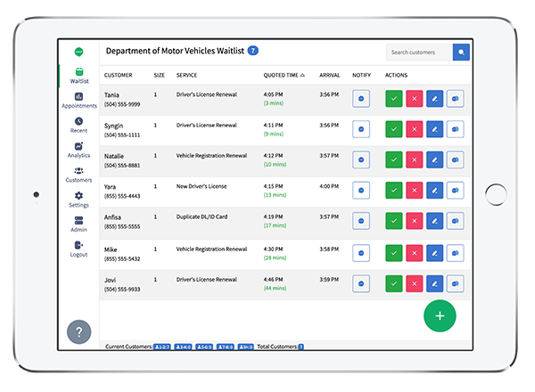The image size is (535, 392).
Task: Open chat for Tania's row
Action: coord(455,99)
